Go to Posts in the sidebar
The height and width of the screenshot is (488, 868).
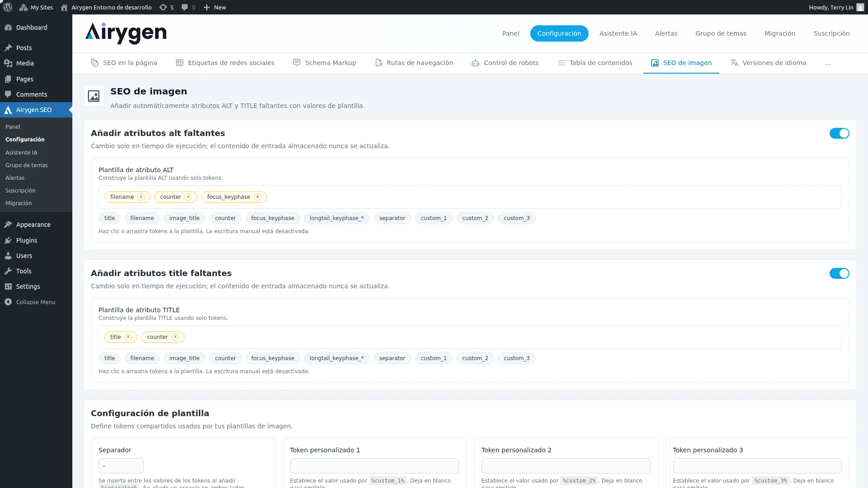[36, 48]
